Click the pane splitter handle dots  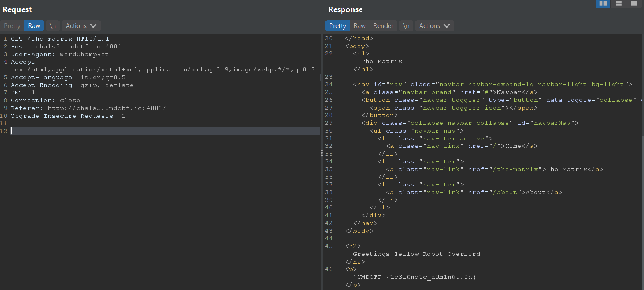click(322, 153)
